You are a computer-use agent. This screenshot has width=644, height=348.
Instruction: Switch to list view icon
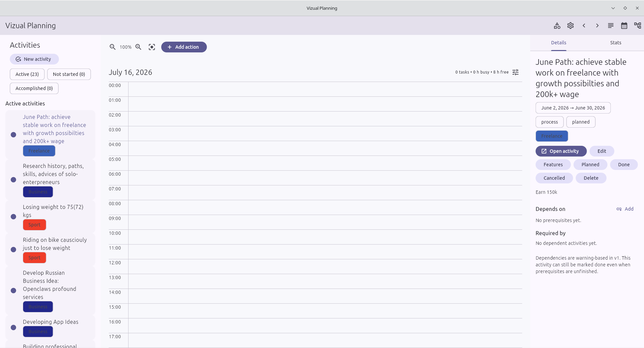(x=611, y=26)
